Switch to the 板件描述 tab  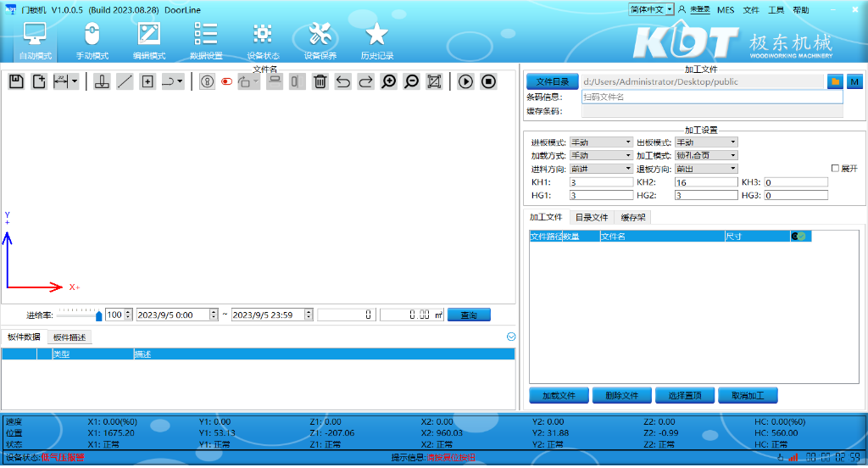tap(70, 337)
